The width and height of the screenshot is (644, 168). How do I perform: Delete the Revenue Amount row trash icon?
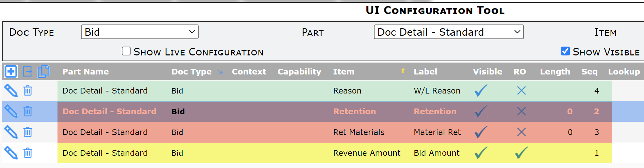pos(28,153)
